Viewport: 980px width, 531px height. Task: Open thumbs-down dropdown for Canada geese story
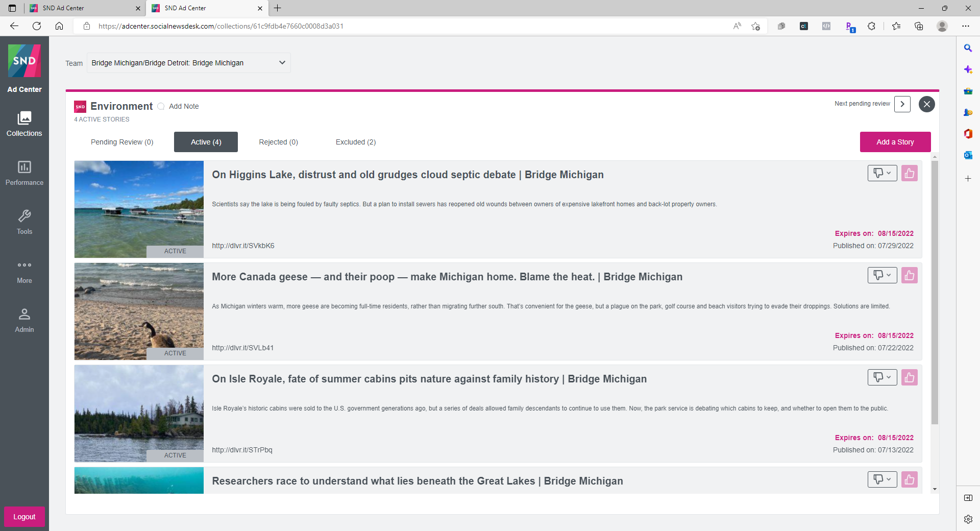click(882, 275)
